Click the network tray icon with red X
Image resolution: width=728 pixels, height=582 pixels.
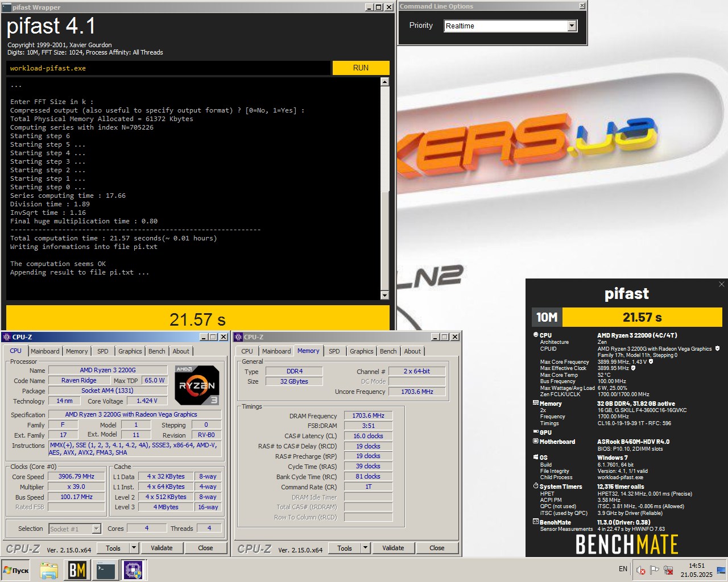click(x=669, y=570)
